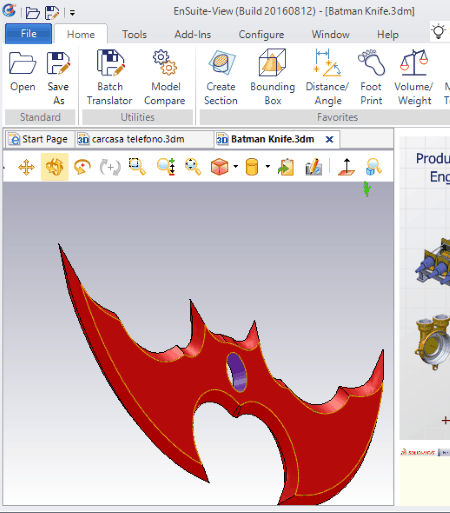Open the File menu
This screenshot has height=513, width=450.
pos(29,34)
